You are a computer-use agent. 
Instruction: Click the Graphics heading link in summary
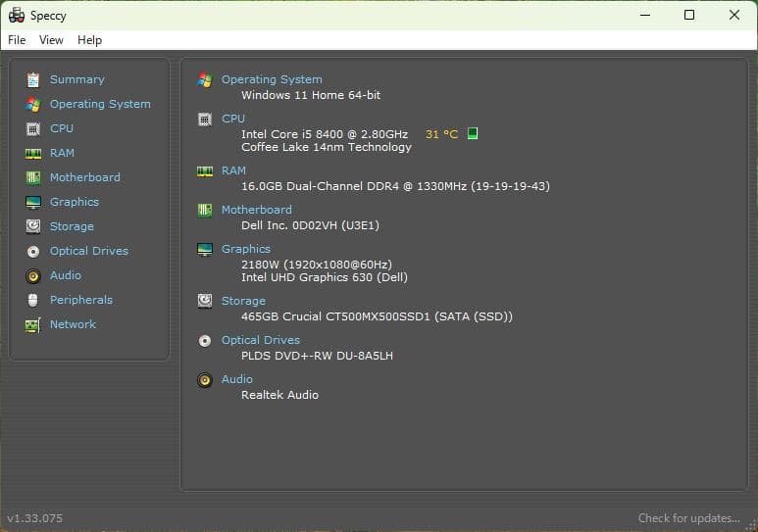coord(246,249)
